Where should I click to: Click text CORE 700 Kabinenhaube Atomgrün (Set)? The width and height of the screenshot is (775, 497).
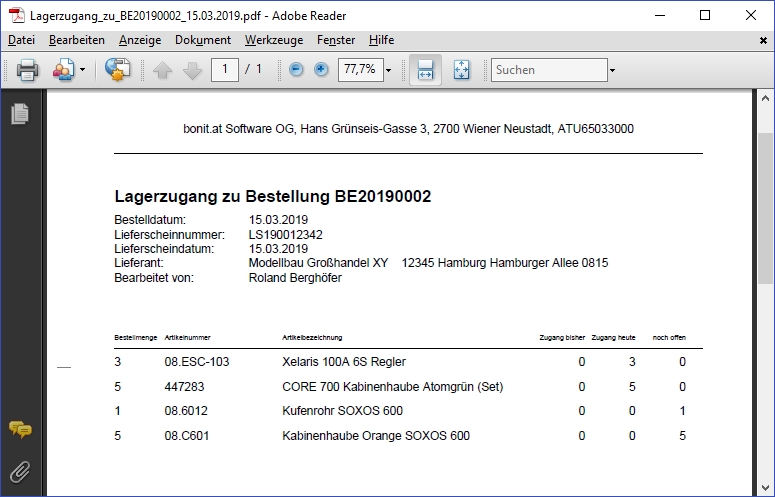[x=392, y=386]
